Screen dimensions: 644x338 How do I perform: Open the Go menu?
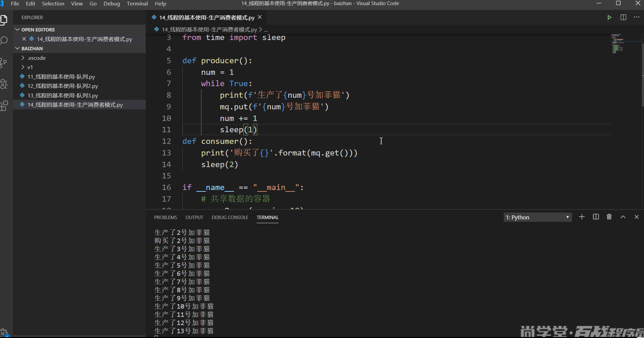coord(93,3)
